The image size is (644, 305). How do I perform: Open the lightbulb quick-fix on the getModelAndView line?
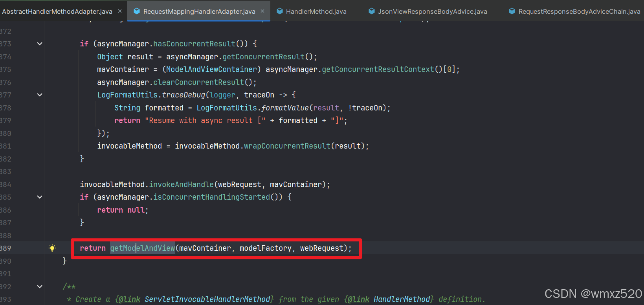tap(52, 248)
